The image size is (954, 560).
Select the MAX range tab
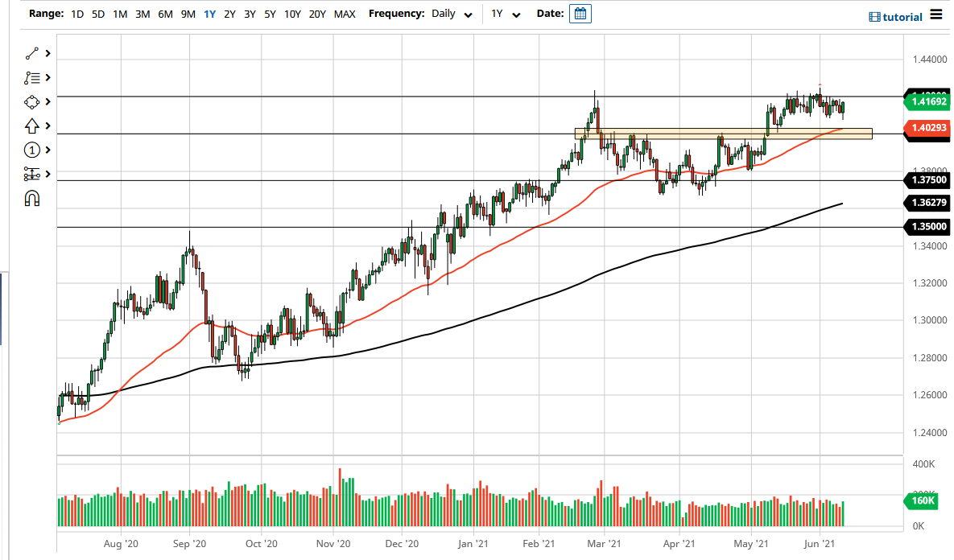click(345, 14)
